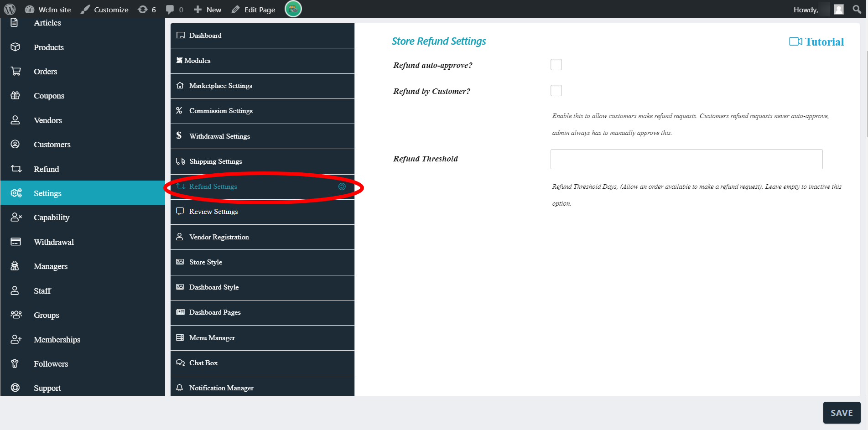This screenshot has width=868, height=430.
Task: Open search using the magnifier icon
Action: click(857, 9)
